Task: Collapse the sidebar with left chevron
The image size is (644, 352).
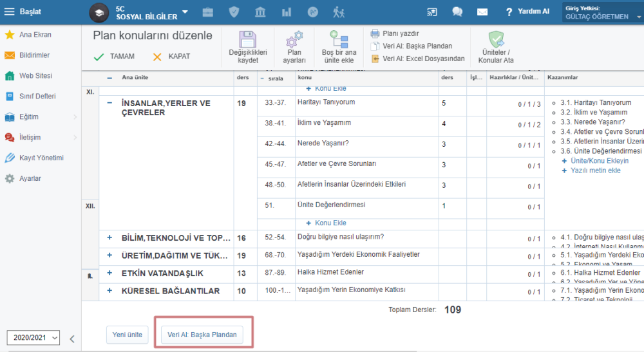Action: coord(72,338)
